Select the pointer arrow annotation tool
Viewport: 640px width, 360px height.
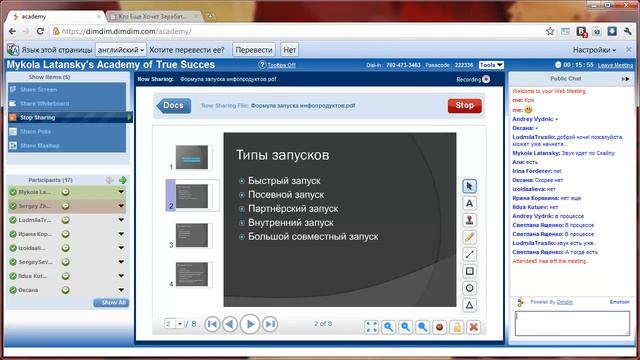click(469, 186)
